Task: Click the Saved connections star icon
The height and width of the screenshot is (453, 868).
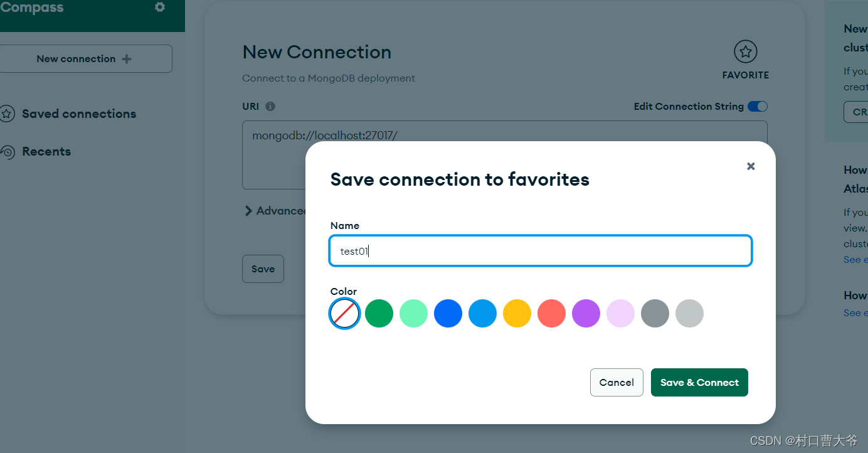Action: pos(7,114)
